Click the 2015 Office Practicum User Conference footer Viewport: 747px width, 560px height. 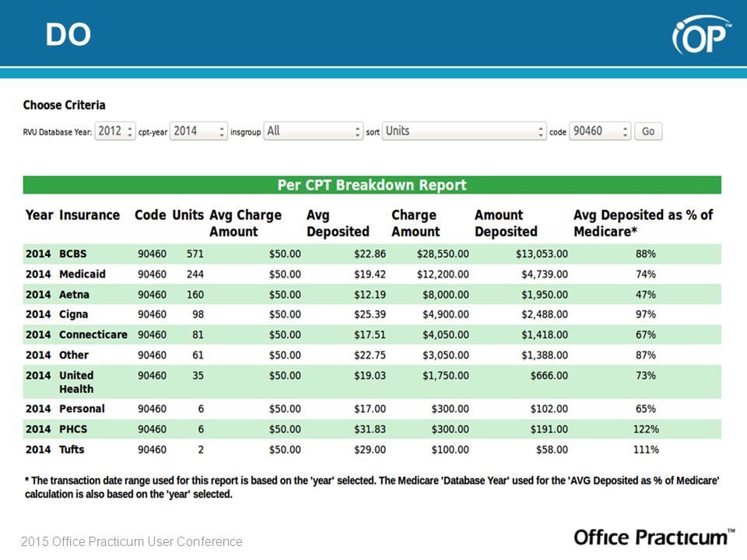click(x=132, y=542)
